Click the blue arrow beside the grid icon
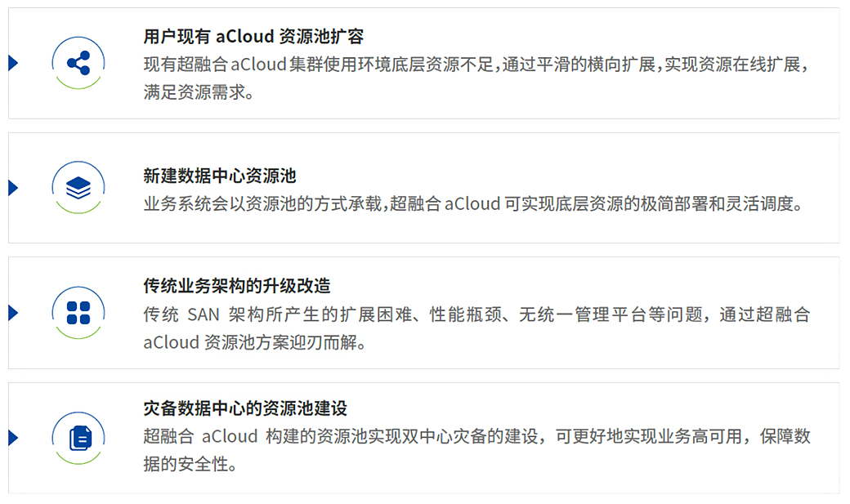This screenshot has width=850, height=504. [x=14, y=313]
